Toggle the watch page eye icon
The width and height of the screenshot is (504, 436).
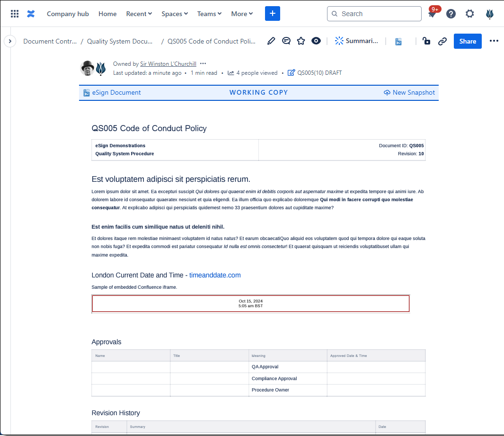click(316, 41)
